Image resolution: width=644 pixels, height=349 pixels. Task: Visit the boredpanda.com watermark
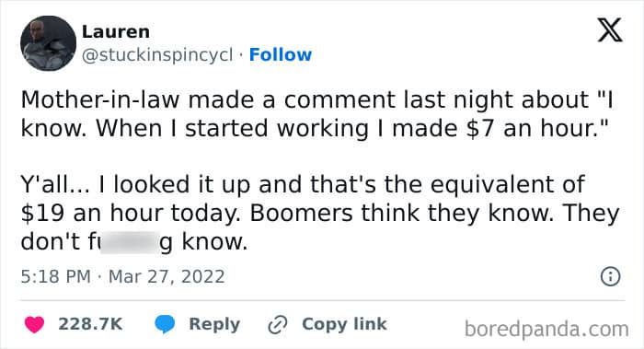tap(546, 330)
